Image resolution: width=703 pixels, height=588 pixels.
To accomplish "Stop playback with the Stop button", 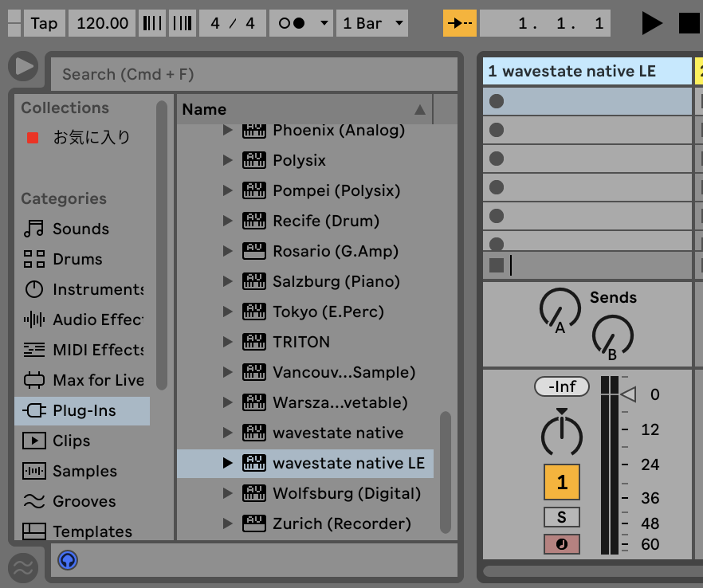I will coord(689,23).
